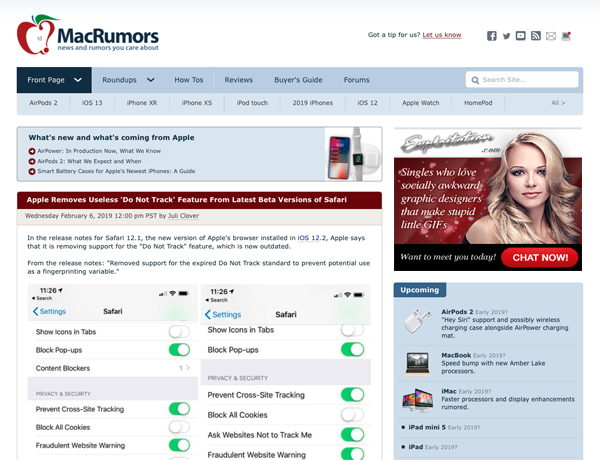
Task: Click the email newsletter envelope icon
Action: tap(551, 36)
